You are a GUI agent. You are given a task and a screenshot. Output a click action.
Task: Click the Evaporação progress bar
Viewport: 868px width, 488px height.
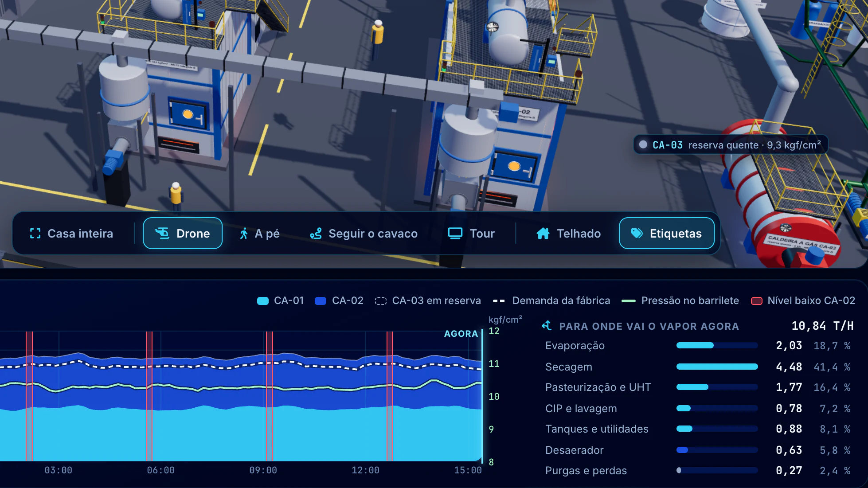coord(717,345)
